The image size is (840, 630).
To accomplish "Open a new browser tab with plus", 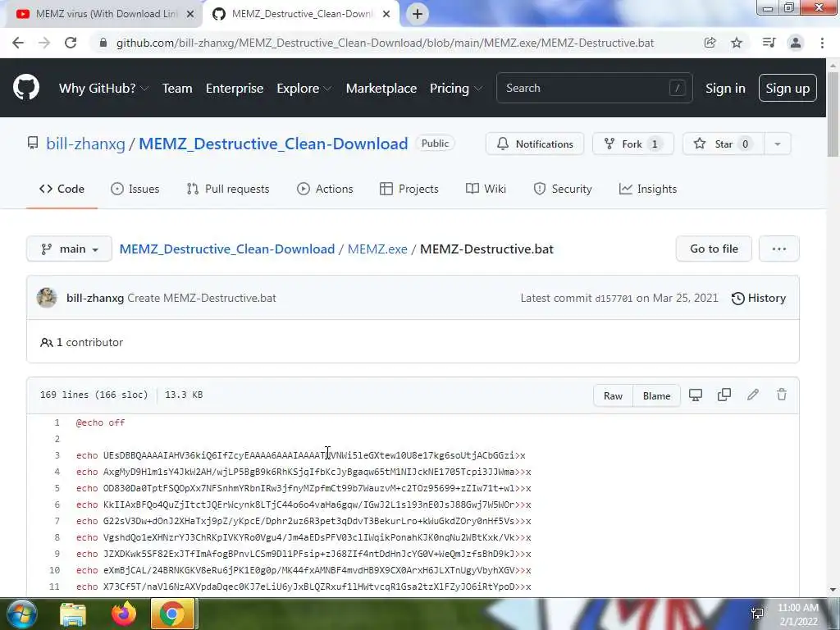I will click(418, 14).
